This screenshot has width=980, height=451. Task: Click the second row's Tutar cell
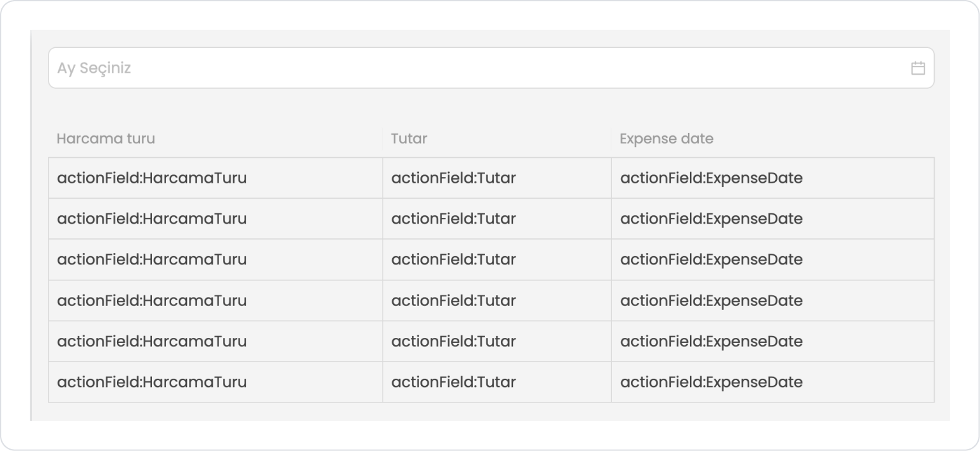pos(454,219)
